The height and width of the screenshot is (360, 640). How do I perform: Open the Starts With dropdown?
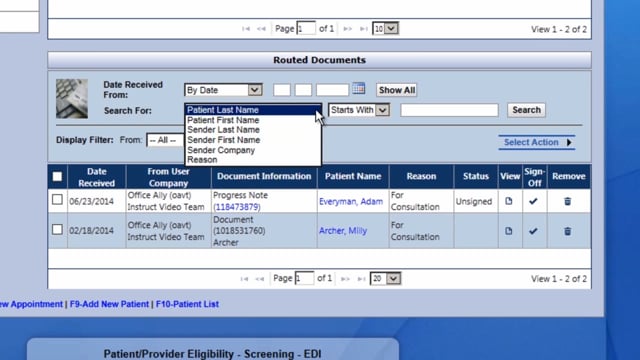pyautogui.click(x=359, y=110)
